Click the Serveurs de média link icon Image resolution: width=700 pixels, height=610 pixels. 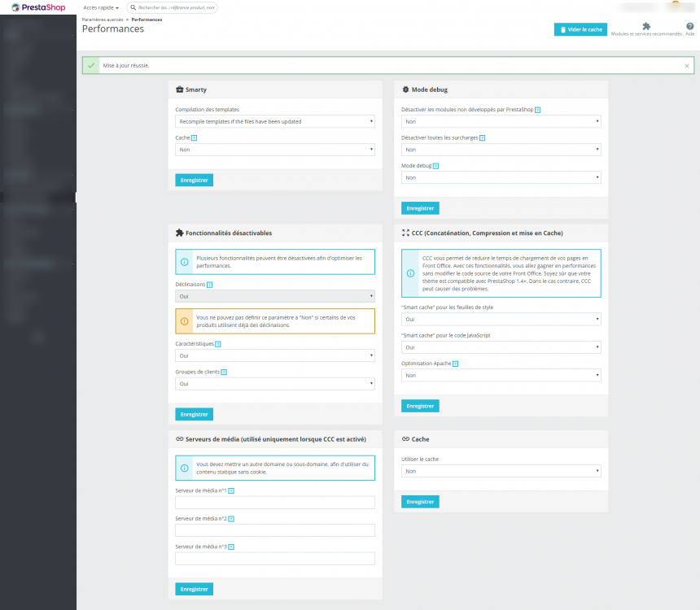click(179, 439)
